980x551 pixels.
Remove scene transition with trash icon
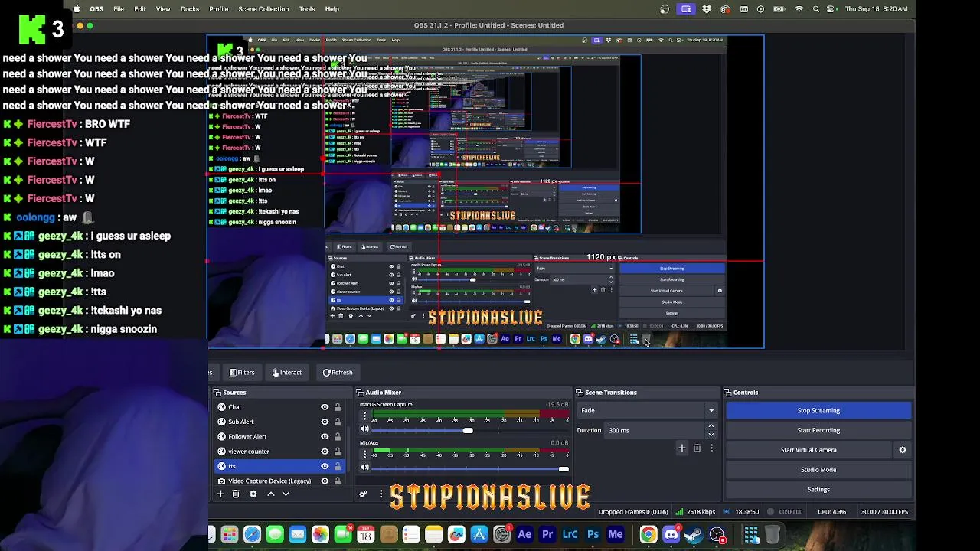697,448
